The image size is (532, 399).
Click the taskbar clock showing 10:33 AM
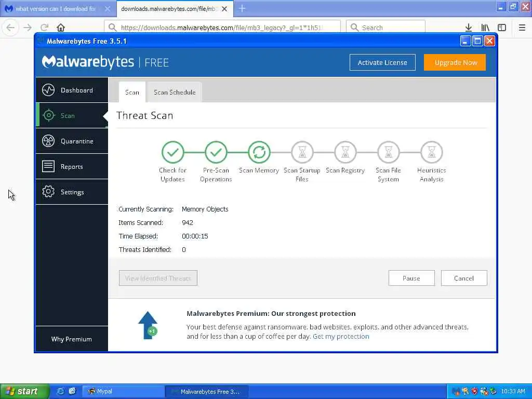513,391
